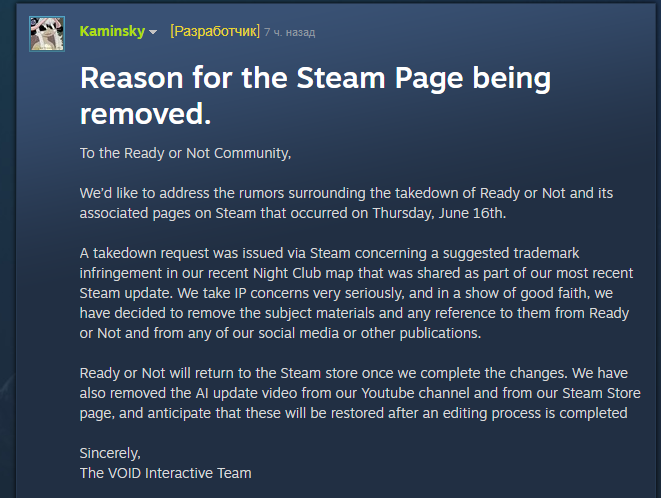The width and height of the screenshot is (661, 498).
Task: Click the Kaminsky username link
Action: 112,31
